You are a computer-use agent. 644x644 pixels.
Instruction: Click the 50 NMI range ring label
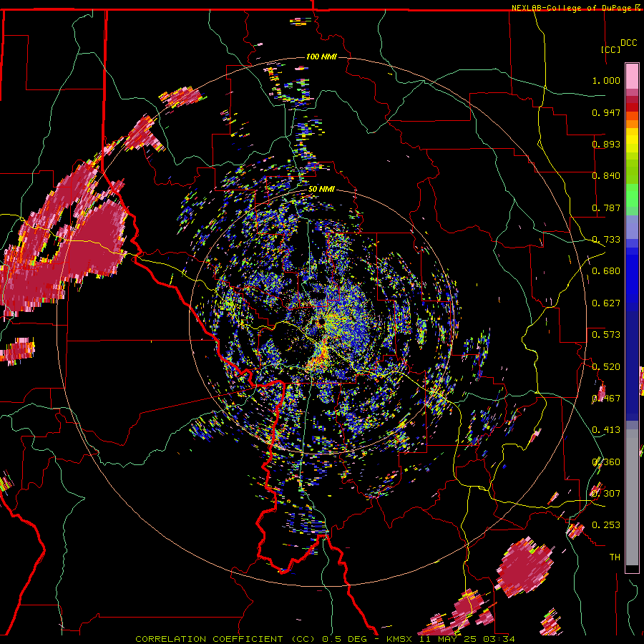321,189
